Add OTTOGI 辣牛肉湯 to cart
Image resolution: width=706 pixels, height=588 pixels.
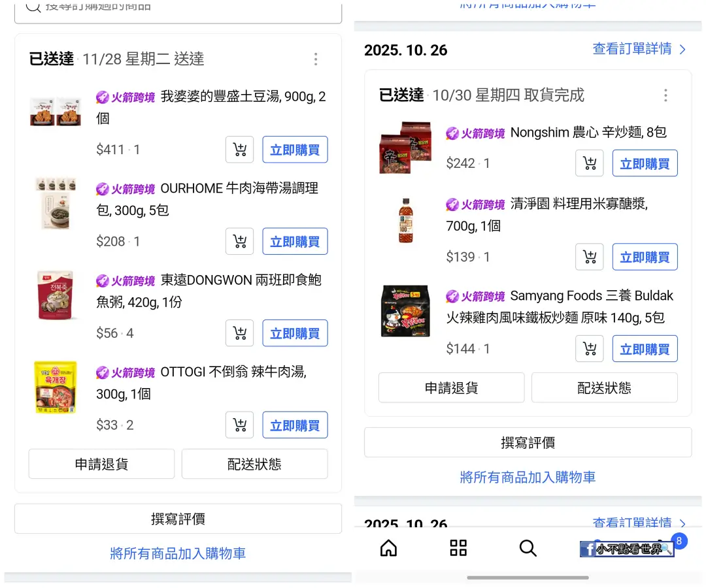pyautogui.click(x=239, y=425)
